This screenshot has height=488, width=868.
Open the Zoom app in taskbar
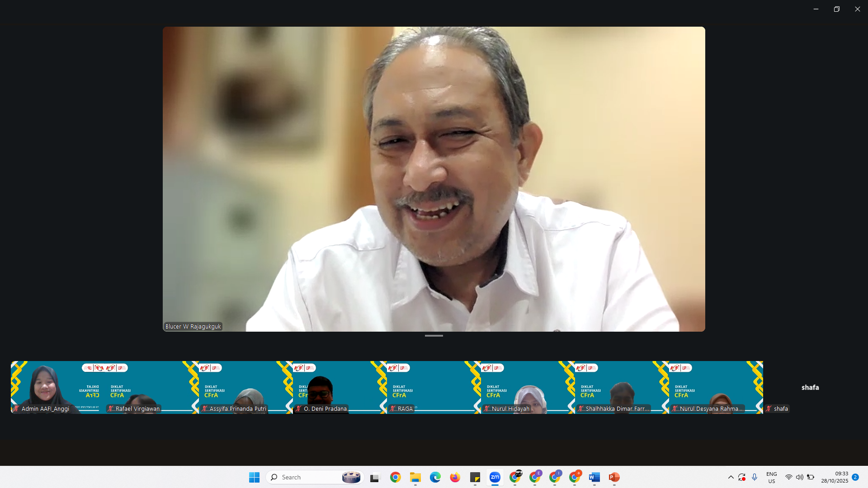[495, 477]
